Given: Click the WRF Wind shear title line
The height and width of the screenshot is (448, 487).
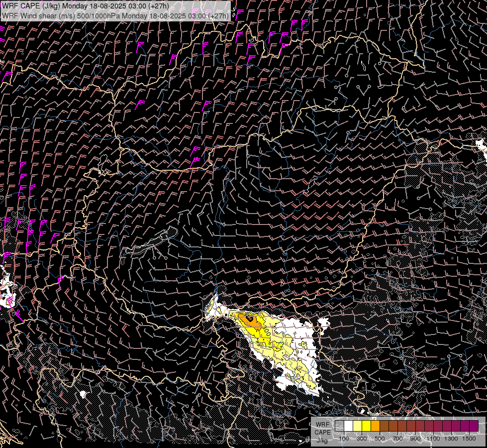Looking at the screenshot, I should coord(115,15).
